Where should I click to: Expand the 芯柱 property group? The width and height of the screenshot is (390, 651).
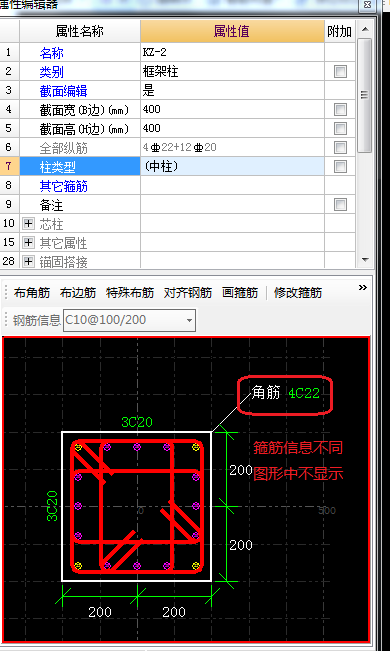point(28,224)
